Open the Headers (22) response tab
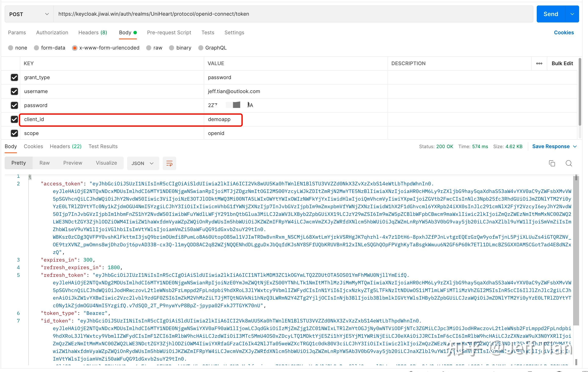This screenshot has height=372, width=588. (65, 146)
